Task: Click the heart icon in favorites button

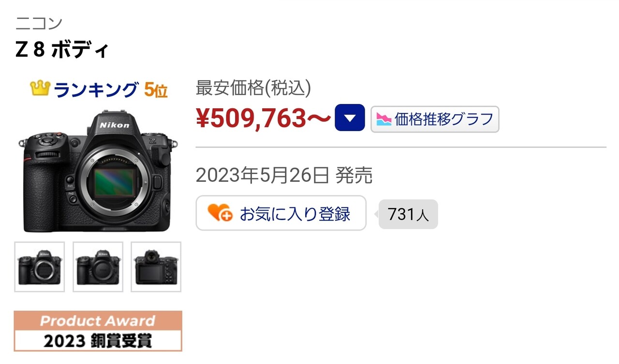Action: pyautogui.click(x=220, y=213)
